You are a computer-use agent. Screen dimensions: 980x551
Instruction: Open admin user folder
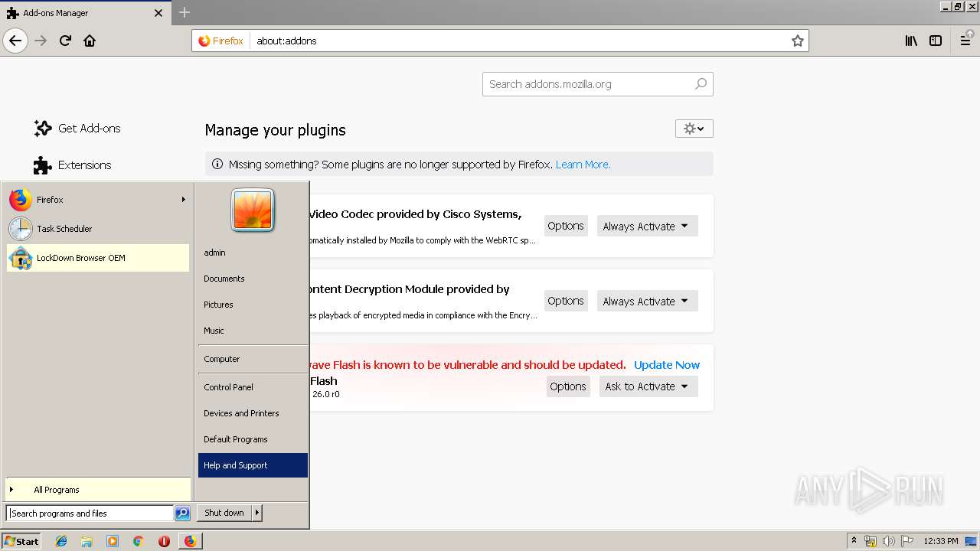(253, 253)
